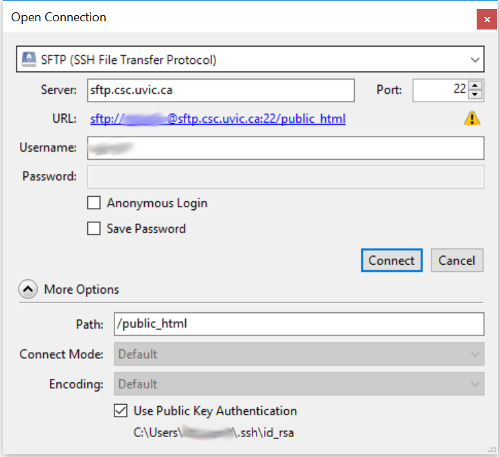
Task: Click into the Username field
Action: (x=286, y=148)
